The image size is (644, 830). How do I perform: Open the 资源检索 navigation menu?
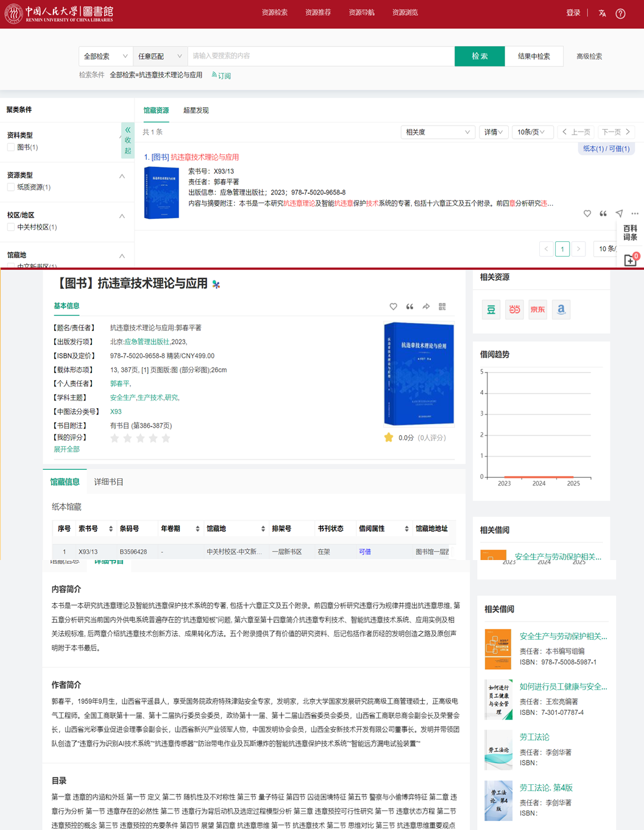click(x=275, y=13)
